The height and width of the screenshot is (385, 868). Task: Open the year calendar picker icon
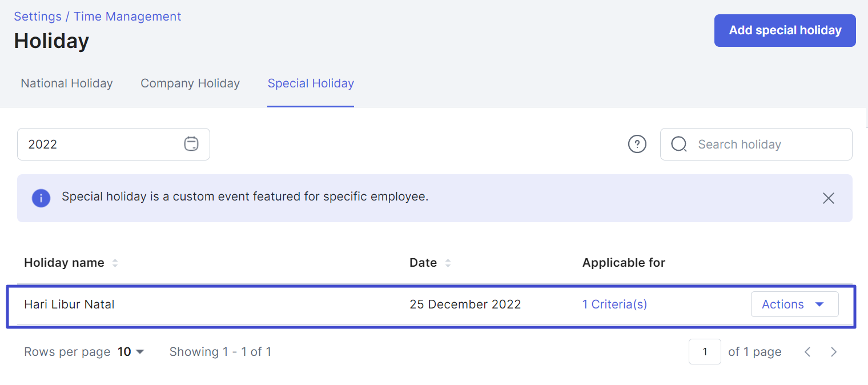191,144
